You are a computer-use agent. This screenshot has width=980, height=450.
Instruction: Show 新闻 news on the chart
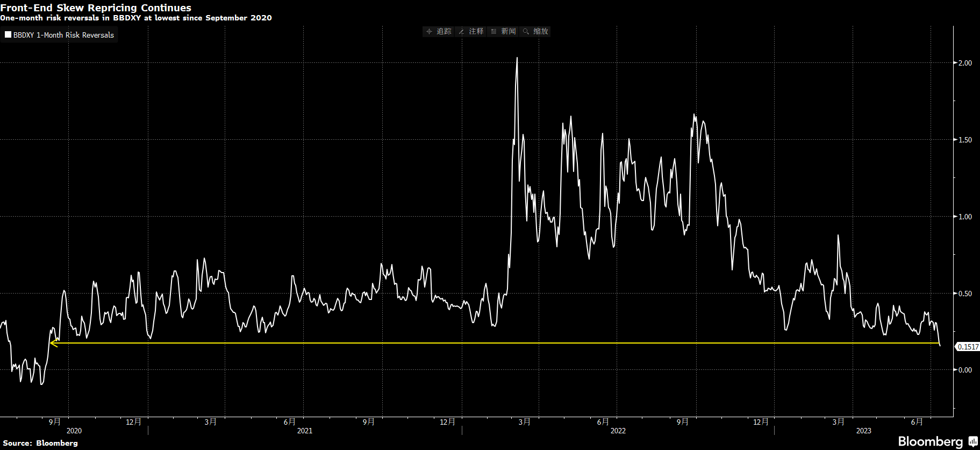(503, 31)
